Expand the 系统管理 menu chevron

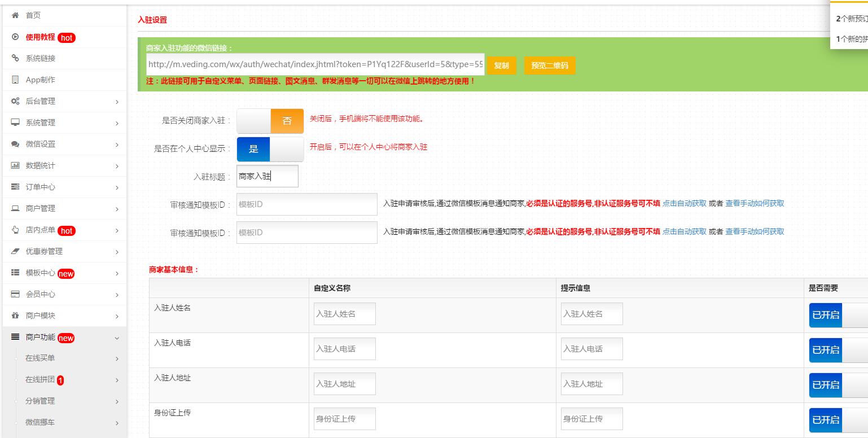(117, 124)
